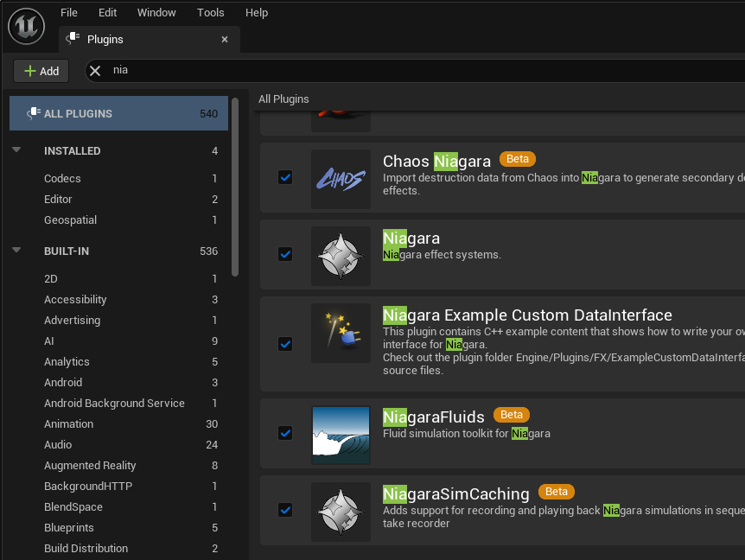The image size is (745, 560).
Task: Click the NiagaraFluids plugin title
Action: (x=434, y=417)
